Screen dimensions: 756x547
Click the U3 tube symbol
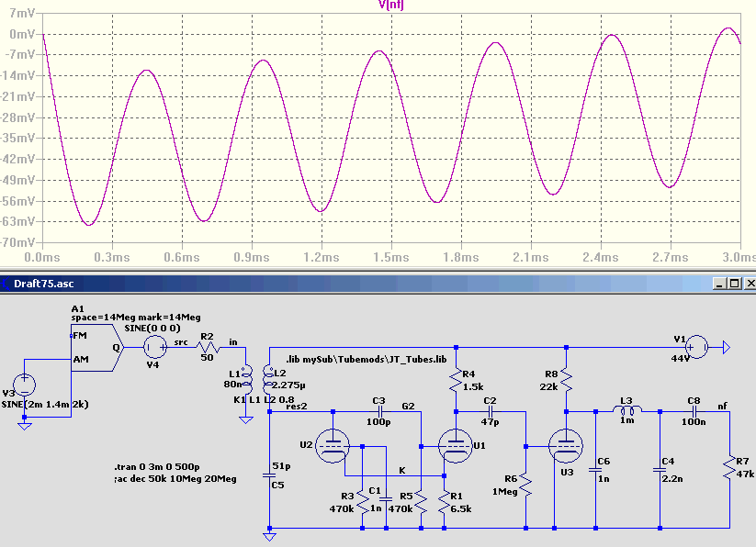pos(566,446)
